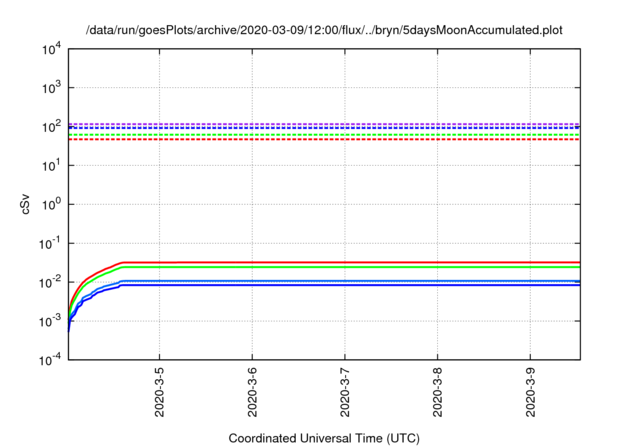Image resolution: width=640 pixels, height=448 pixels.
Task: Click the 10^0 y-axis tick label
Action: click(x=51, y=204)
